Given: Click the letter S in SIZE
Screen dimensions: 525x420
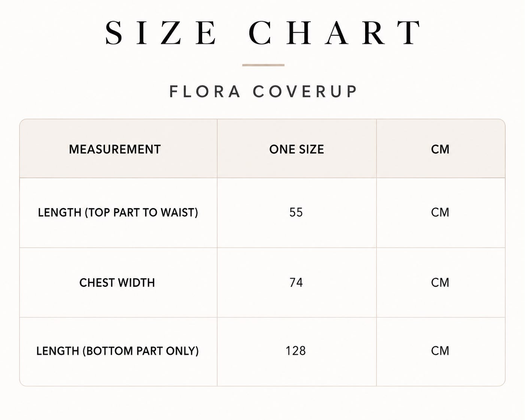Looking at the screenshot, I should (x=114, y=33).
